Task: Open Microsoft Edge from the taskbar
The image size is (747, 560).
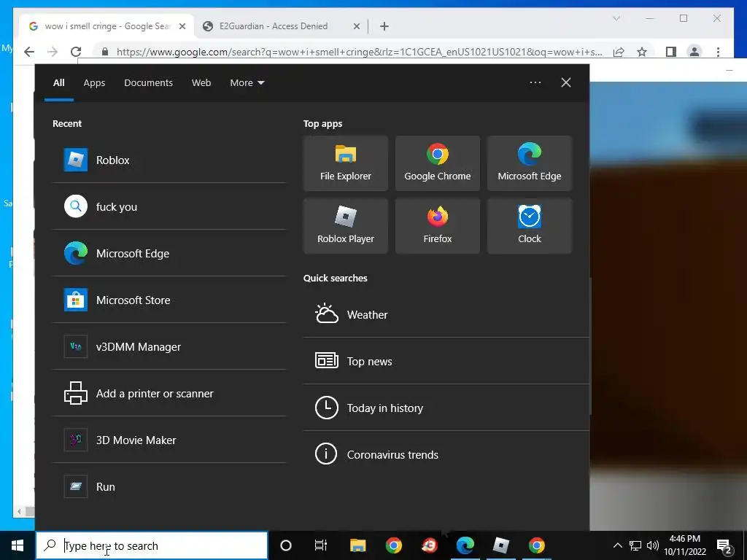Action: [x=465, y=545]
